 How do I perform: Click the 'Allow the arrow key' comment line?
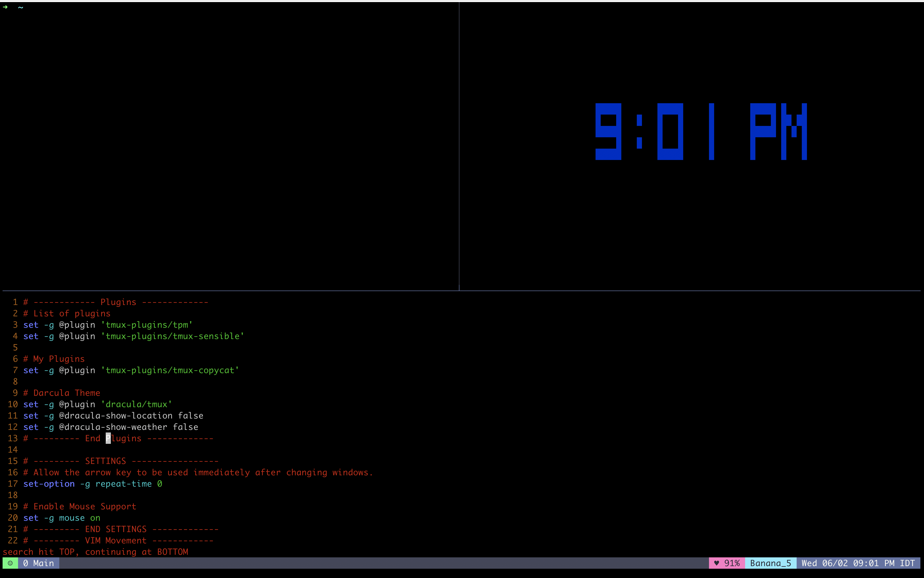(198, 472)
